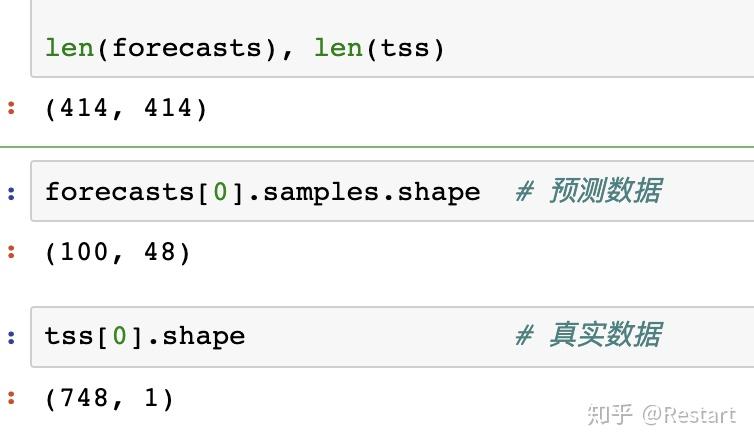Open the @Restart author watermark
Viewport: 754px width, 446px height.
click(689, 415)
